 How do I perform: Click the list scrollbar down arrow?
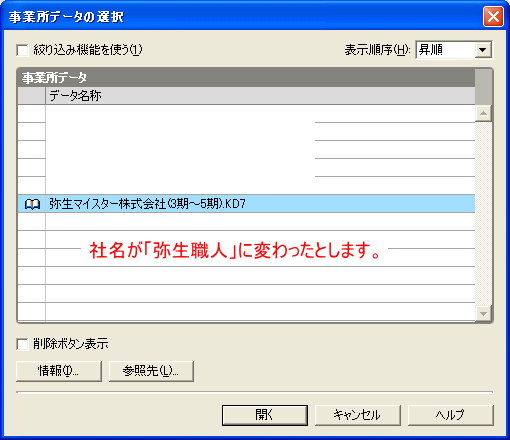(483, 314)
